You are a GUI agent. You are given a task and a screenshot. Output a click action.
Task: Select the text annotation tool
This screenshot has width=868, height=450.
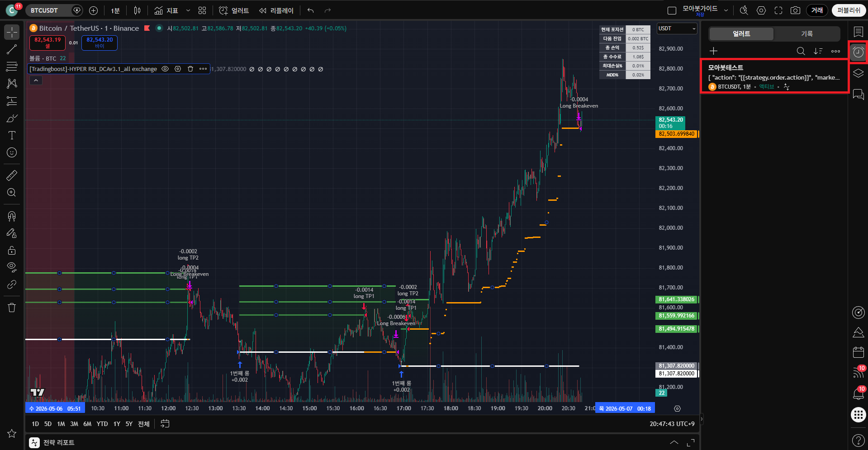(x=12, y=135)
